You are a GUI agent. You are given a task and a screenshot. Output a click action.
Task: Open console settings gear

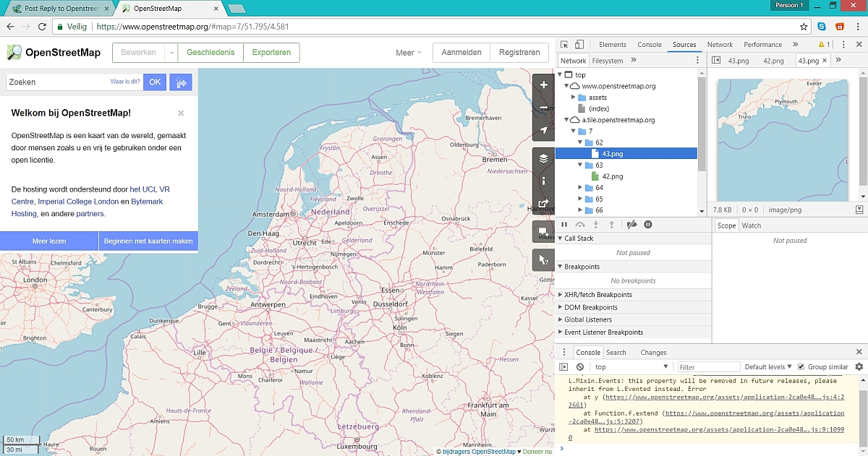pyautogui.click(x=859, y=367)
